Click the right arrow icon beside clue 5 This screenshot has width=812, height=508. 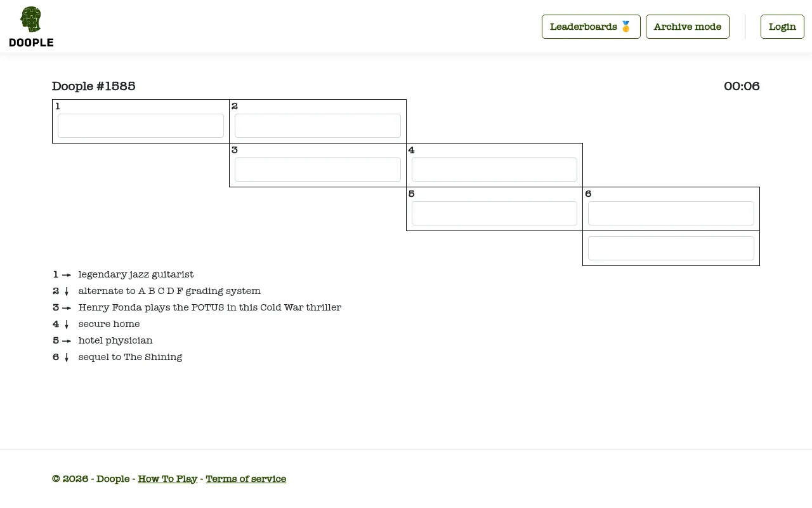[x=67, y=341]
